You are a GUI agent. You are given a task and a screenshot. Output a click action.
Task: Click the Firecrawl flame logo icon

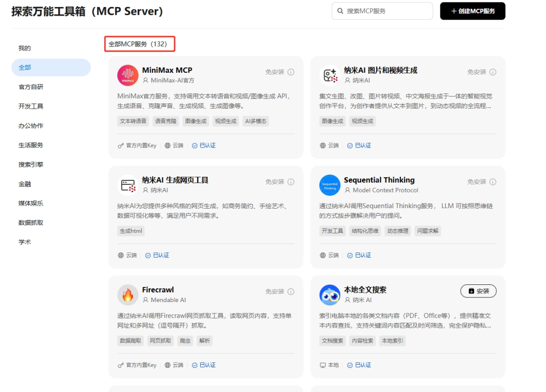(128, 295)
